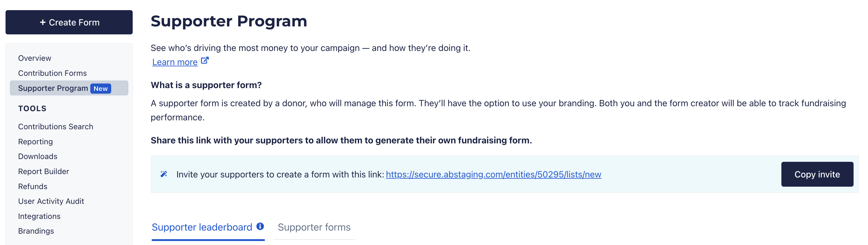This screenshot has height=245, width=868.
Task: Navigate to Reporting in the sidebar
Action: tap(35, 142)
